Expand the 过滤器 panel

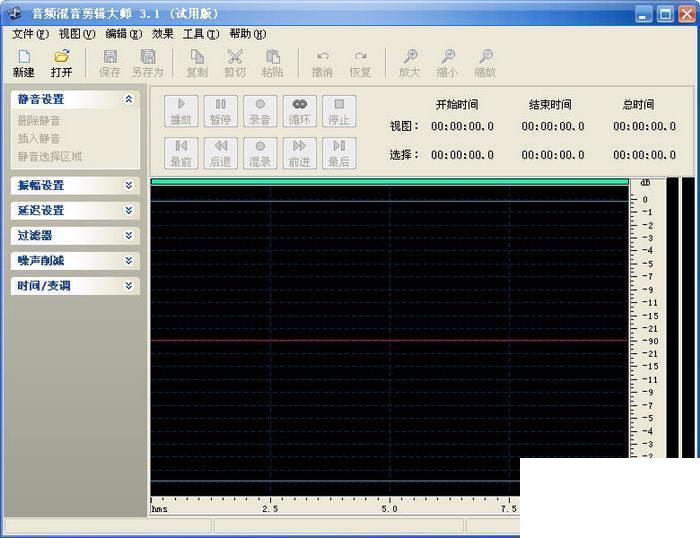click(x=129, y=235)
